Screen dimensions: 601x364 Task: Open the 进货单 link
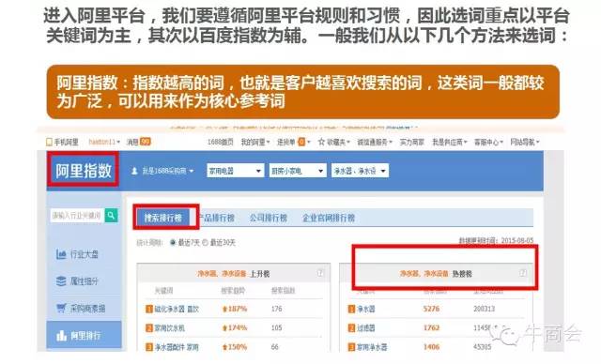pos(285,142)
